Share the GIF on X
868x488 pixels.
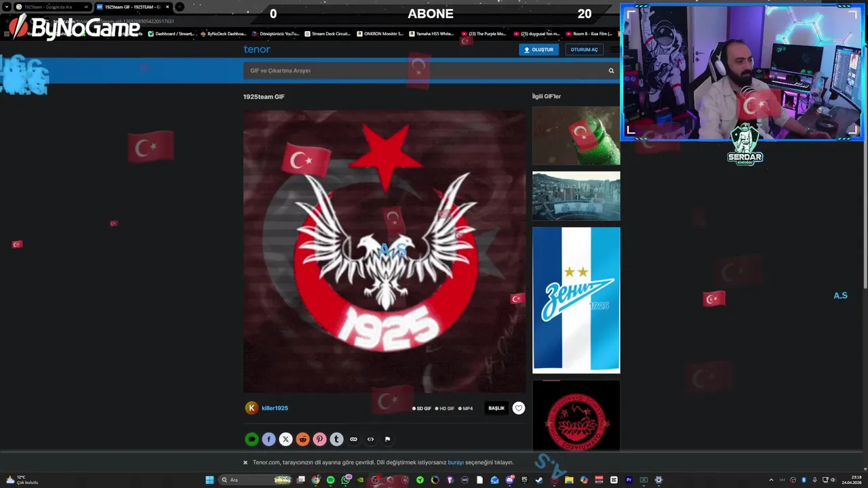pos(285,439)
